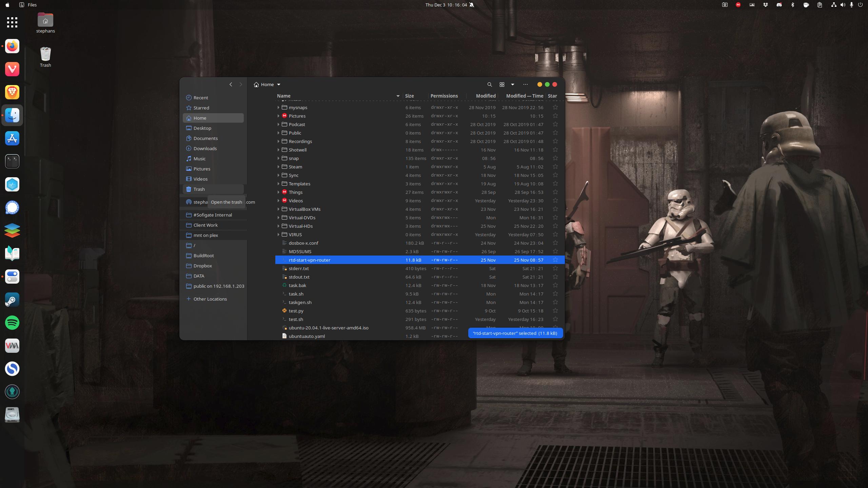Launch Firefox from the dock

[x=12, y=46]
